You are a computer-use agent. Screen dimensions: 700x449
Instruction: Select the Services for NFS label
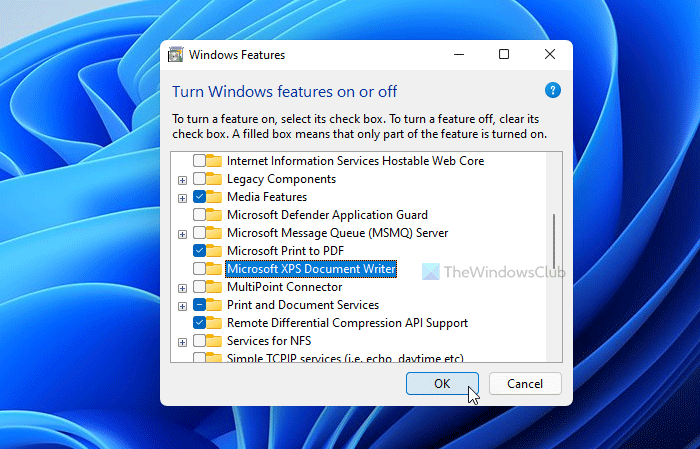tap(269, 341)
